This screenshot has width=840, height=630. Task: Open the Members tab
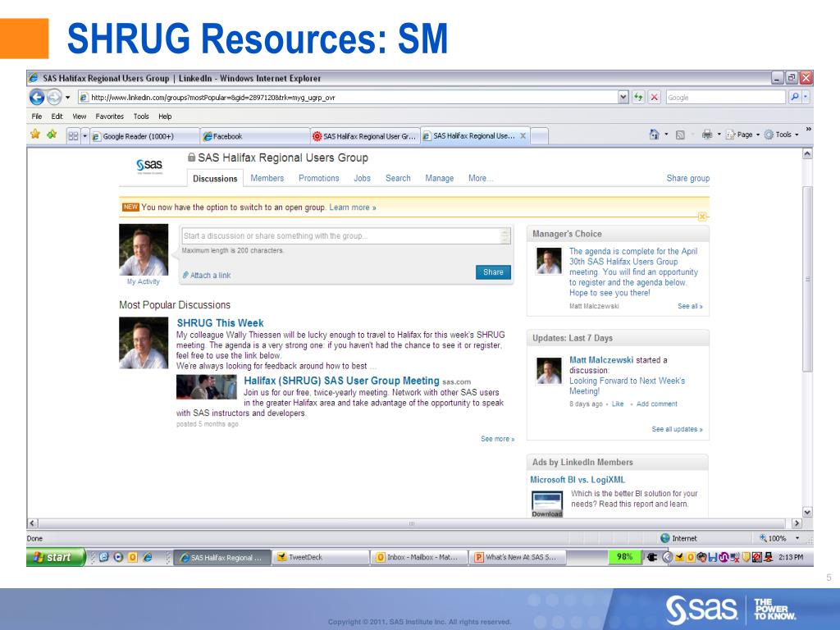click(x=267, y=178)
